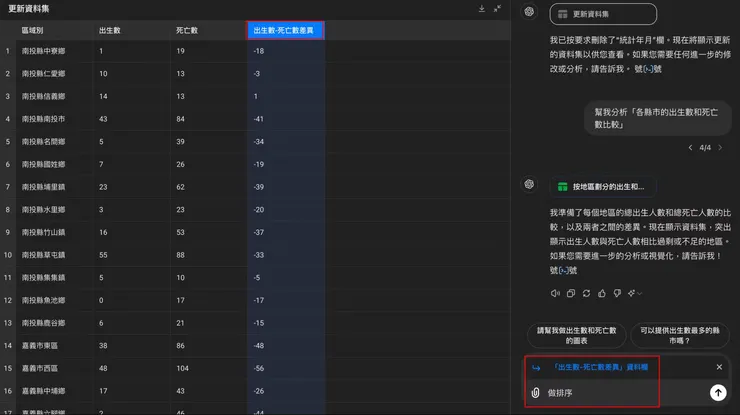Choose suggestion 可以提供出生數最多的縣市嗎
740x415 pixels.
(680, 335)
